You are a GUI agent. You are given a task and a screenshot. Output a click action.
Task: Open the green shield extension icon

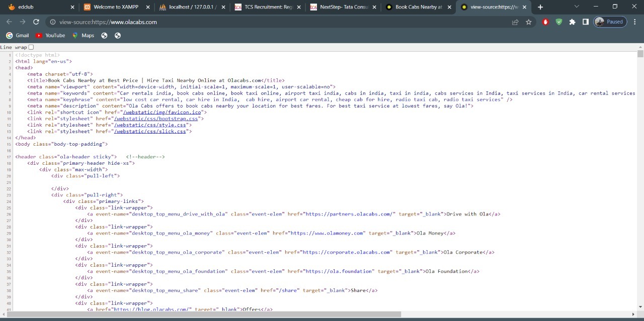click(559, 22)
